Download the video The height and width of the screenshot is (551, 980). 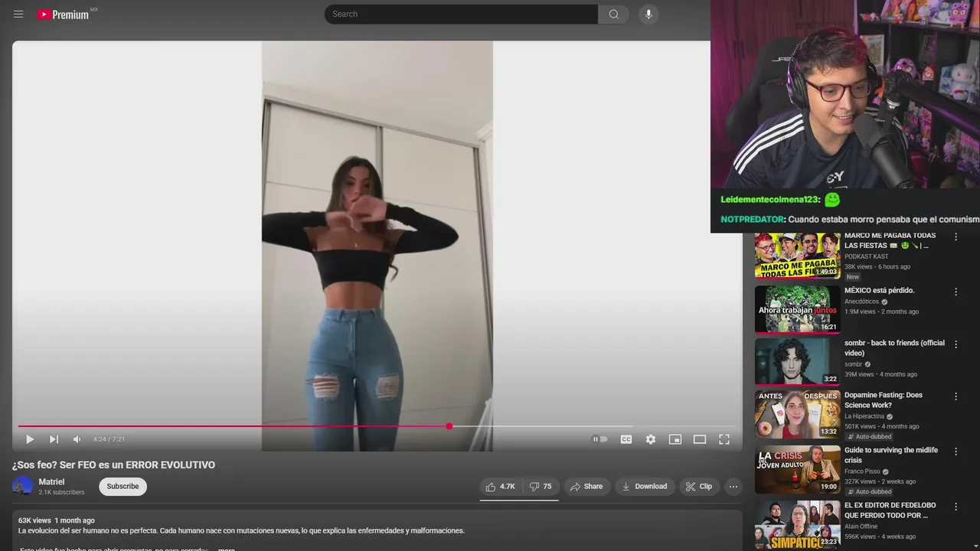pyautogui.click(x=644, y=487)
